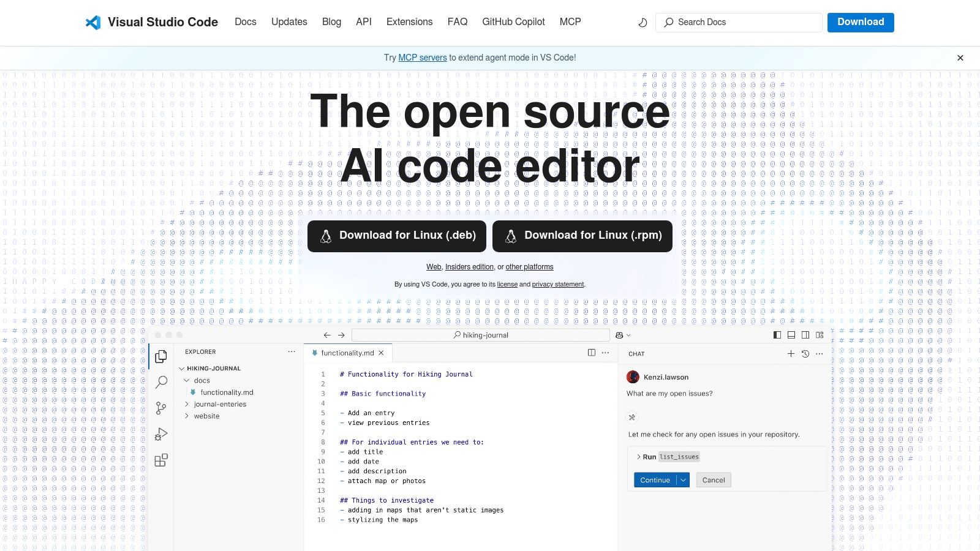Open the other platforms link

(529, 267)
